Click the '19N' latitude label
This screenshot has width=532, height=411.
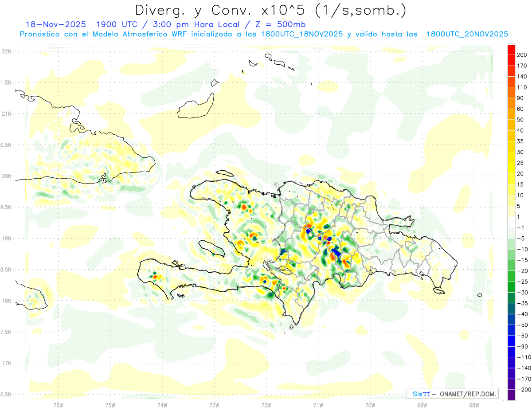(x=6, y=239)
